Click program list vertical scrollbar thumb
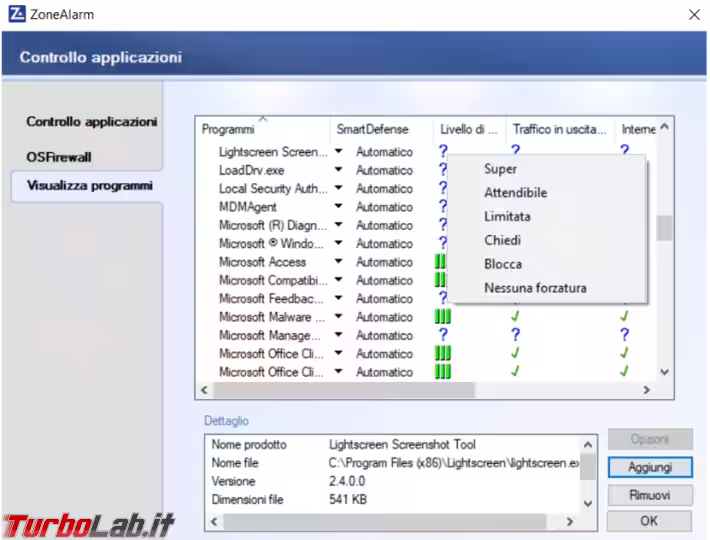710x540 pixels. pyautogui.click(x=664, y=228)
